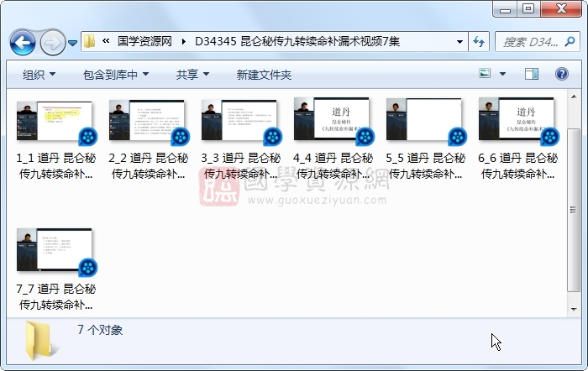Click 国学资源网 in the address path
Screen dimensions: 588x371
click(x=144, y=41)
